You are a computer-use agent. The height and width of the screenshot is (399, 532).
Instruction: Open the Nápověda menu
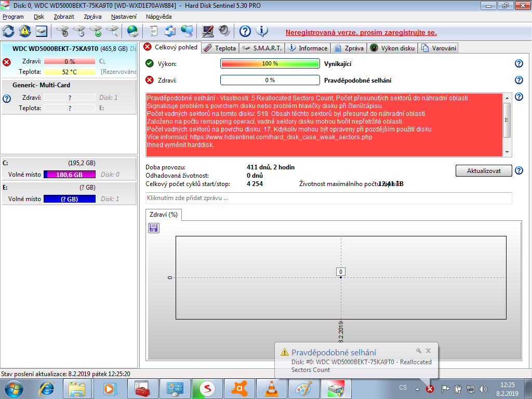[x=158, y=17]
